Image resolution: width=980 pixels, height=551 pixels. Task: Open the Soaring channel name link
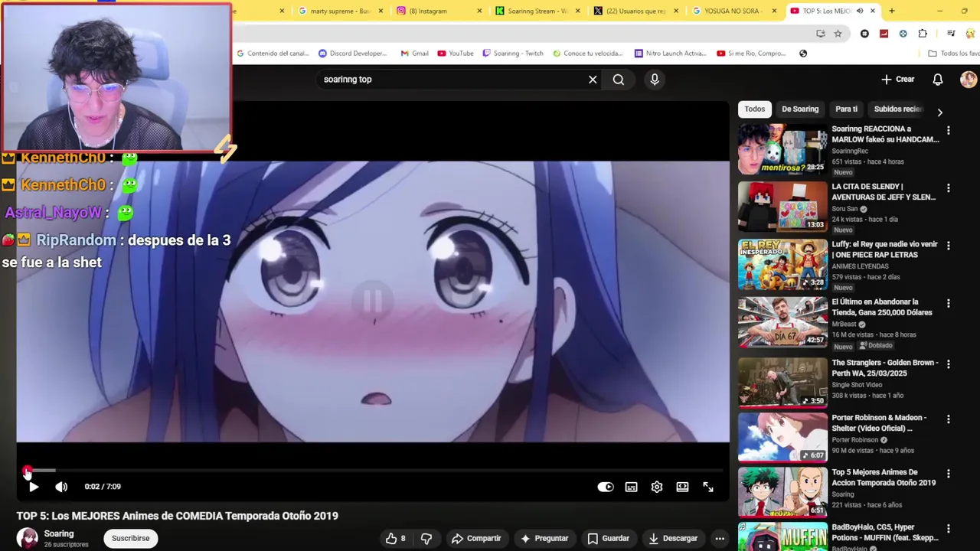[x=59, y=533]
